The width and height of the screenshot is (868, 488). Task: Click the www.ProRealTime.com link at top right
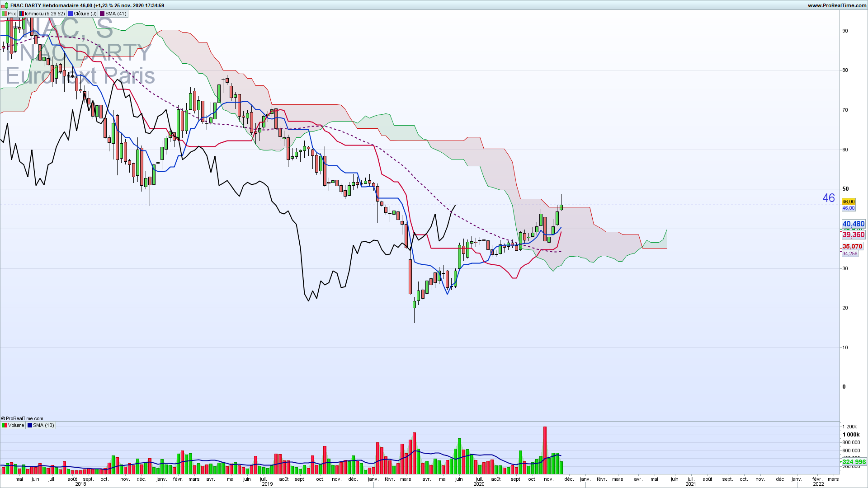click(837, 5)
